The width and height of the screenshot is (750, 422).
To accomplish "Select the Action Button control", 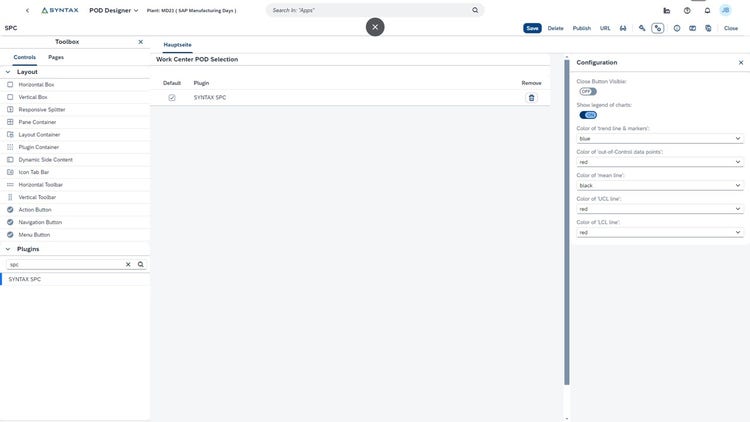I will click(75, 210).
